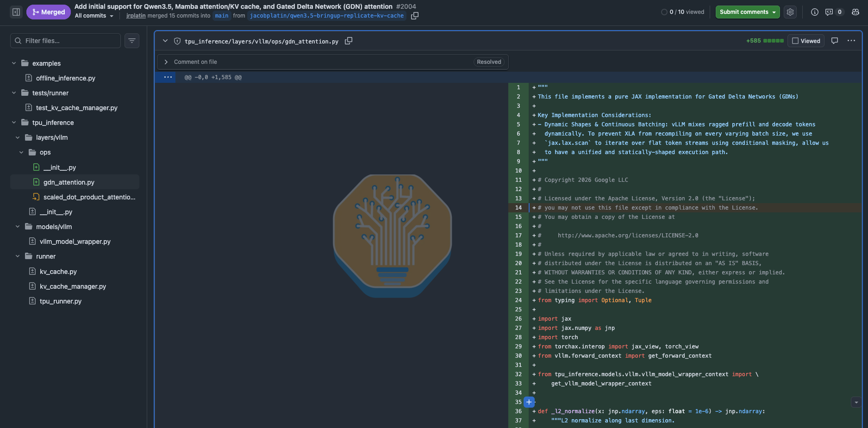Collapse the models/vllm folder
The height and width of the screenshot is (428, 868).
(18, 226)
